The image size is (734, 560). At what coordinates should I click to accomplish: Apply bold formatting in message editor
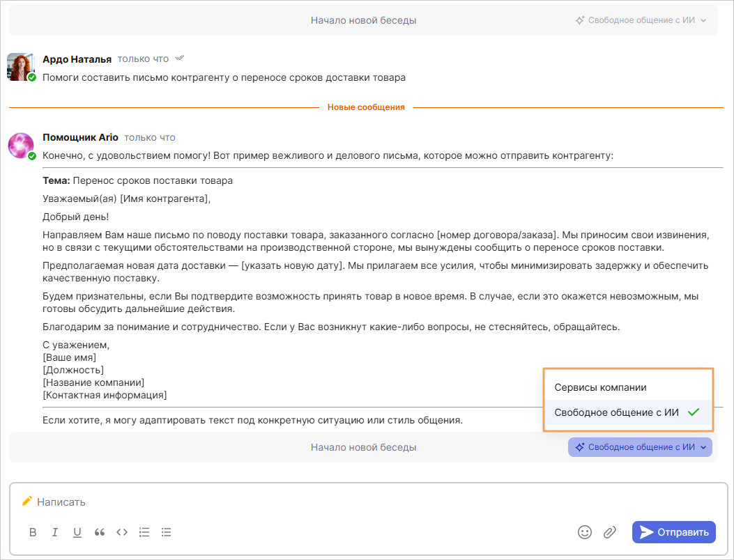click(x=33, y=532)
